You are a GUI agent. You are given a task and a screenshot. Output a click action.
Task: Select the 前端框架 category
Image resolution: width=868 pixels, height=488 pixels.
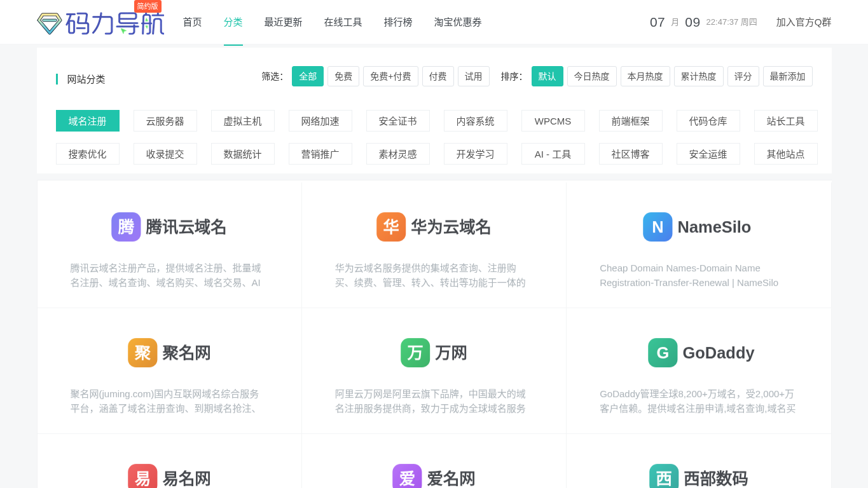click(x=631, y=121)
